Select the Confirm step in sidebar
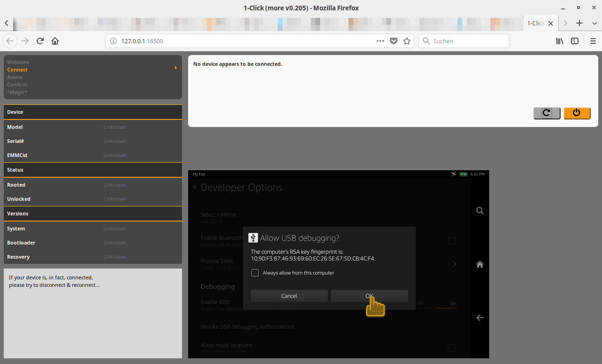602x364 pixels. click(17, 85)
